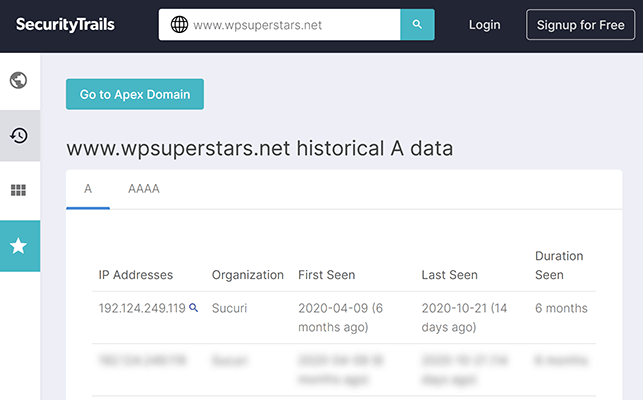The width and height of the screenshot is (643, 400).
Task: Select the First Seen column header
Action: 326,275
